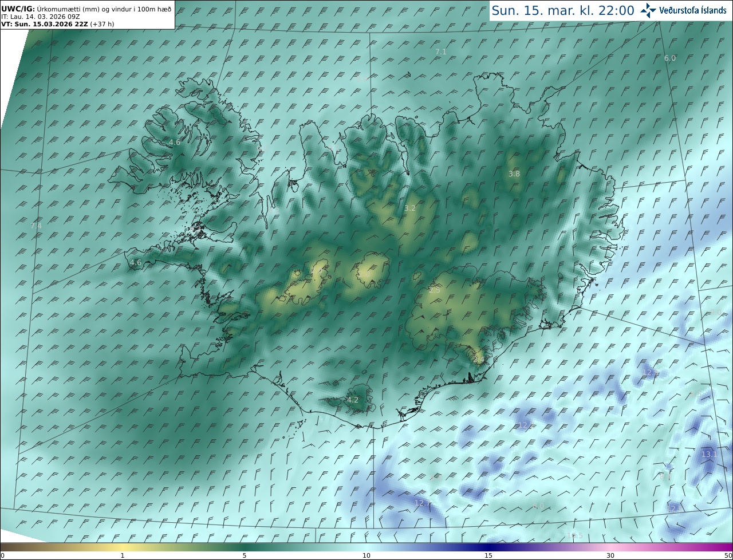Click the 'Veðurstofa Íslands' name text
The width and height of the screenshot is (733, 560).
pyautogui.click(x=692, y=10)
